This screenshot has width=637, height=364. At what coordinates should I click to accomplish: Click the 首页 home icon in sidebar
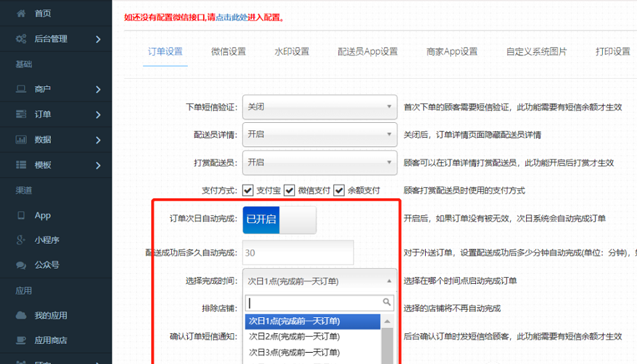(x=21, y=13)
